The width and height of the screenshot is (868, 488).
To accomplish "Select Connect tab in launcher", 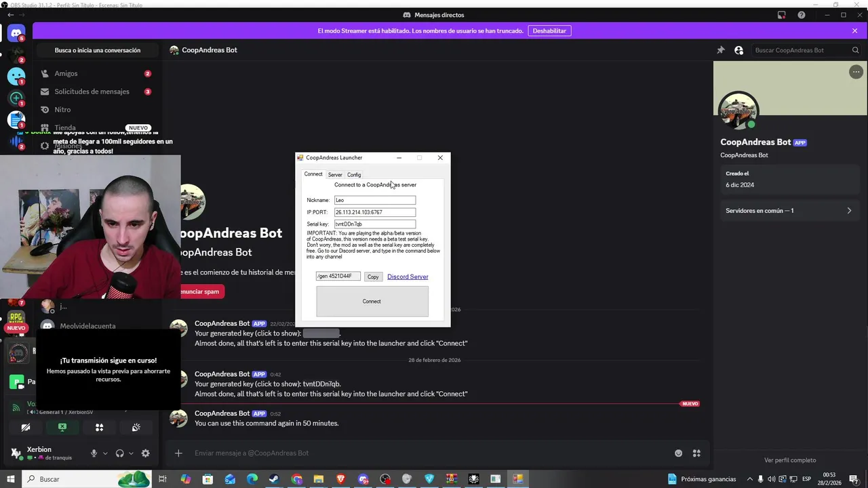I will pyautogui.click(x=313, y=174).
